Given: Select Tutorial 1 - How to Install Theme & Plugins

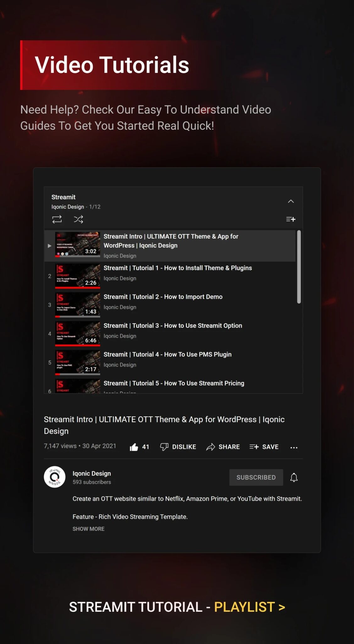Looking at the screenshot, I should tap(177, 268).
